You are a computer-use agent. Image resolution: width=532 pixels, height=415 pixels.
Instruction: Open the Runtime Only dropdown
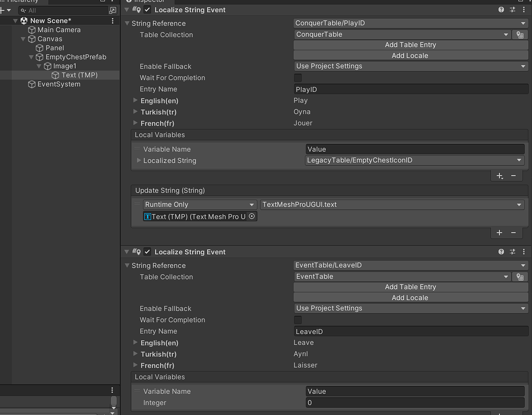tap(200, 205)
